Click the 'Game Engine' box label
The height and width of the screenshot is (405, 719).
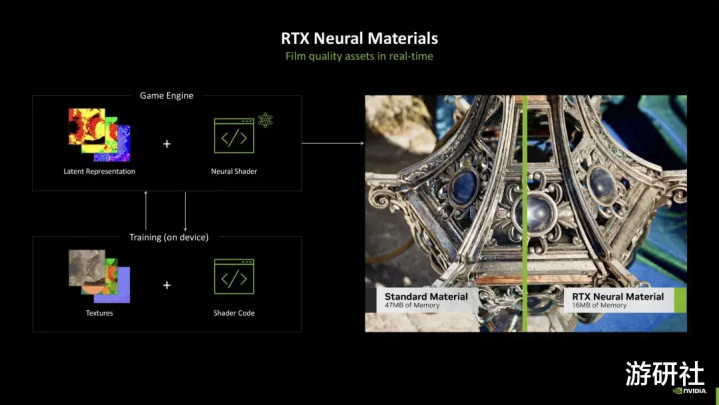(x=166, y=95)
